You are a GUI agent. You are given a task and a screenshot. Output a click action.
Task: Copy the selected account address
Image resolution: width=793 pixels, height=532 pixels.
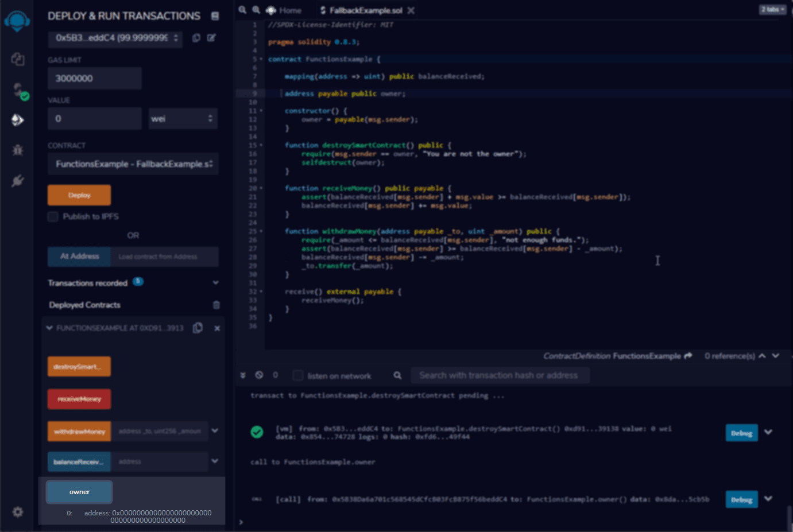click(x=196, y=38)
